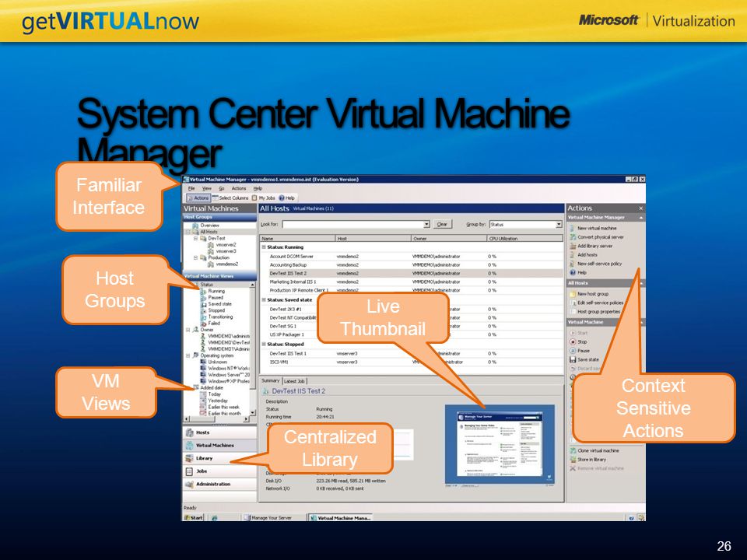Select the Marketing Internal IIS 1 row
This screenshot has height=560, width=747.
pos(412,282)
